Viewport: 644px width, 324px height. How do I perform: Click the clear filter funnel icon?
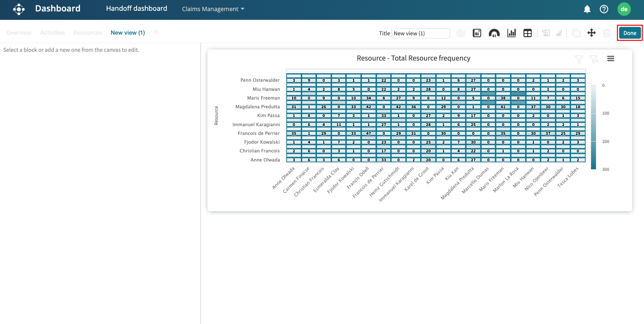(594, 59)
